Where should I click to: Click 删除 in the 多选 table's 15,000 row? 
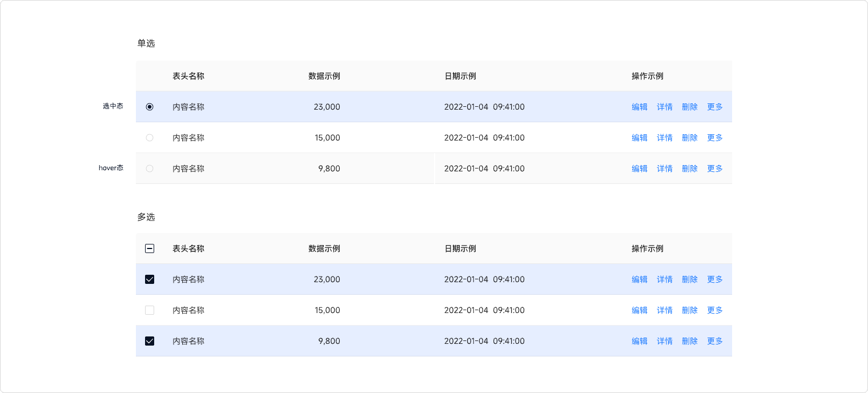[689, 310]
